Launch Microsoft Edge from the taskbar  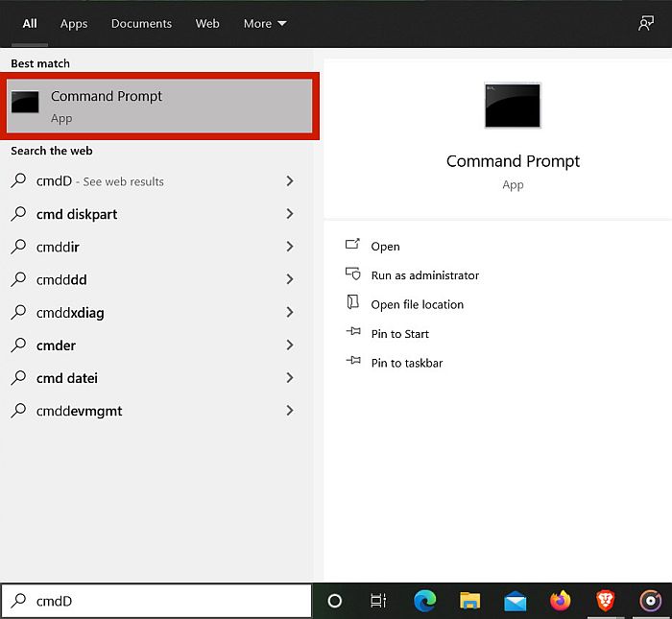point(425,601)
